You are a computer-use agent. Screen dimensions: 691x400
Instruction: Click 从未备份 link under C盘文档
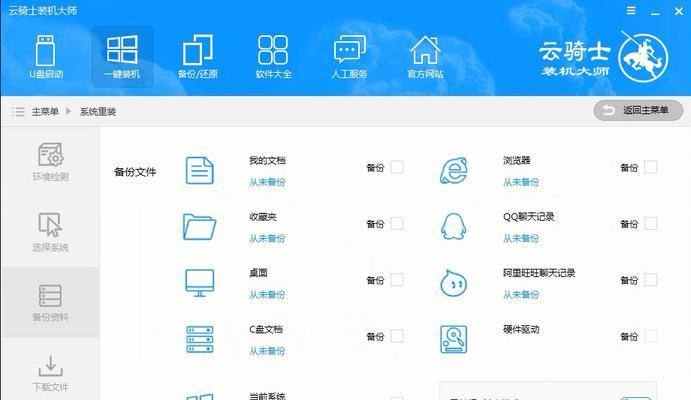point(267,351)
